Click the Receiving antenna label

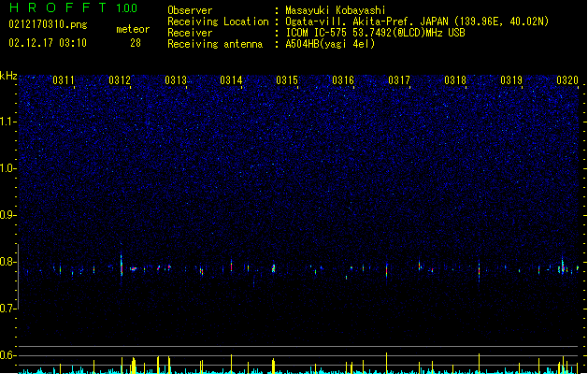[x=215, y=44]
